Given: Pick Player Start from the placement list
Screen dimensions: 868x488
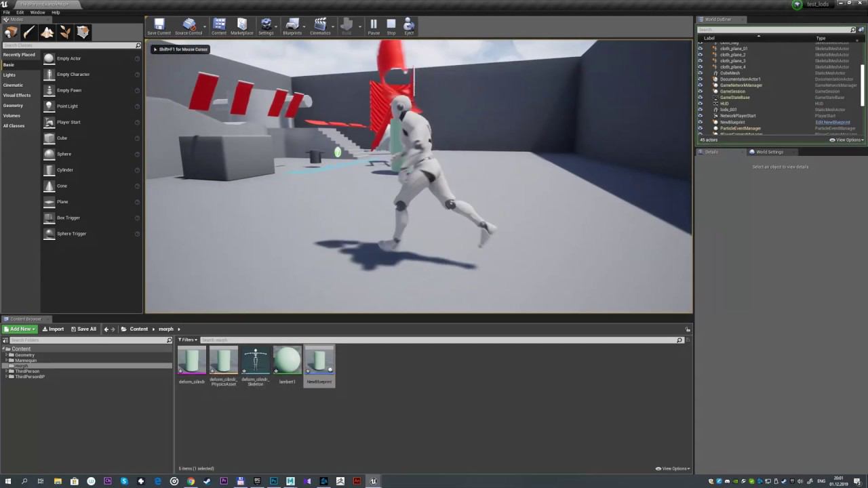Looking at the screenshot, I should pyautogui.click(x=92, y=122).
